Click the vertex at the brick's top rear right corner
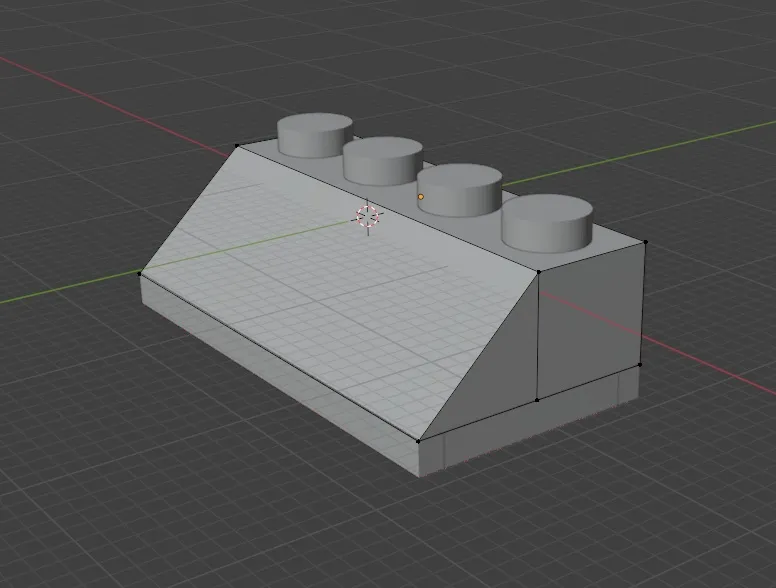Screen dimensions: 776x588 (x=645, y=241)
